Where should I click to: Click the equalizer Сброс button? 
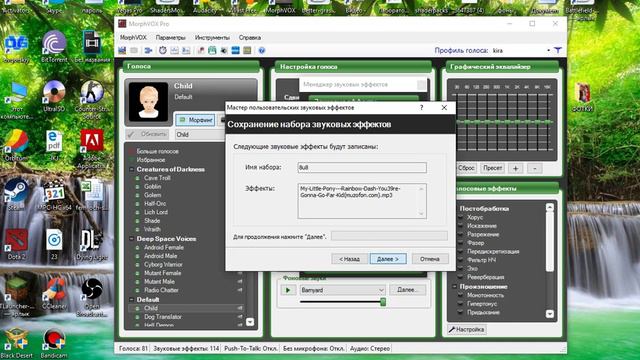[x=466, y=168]
